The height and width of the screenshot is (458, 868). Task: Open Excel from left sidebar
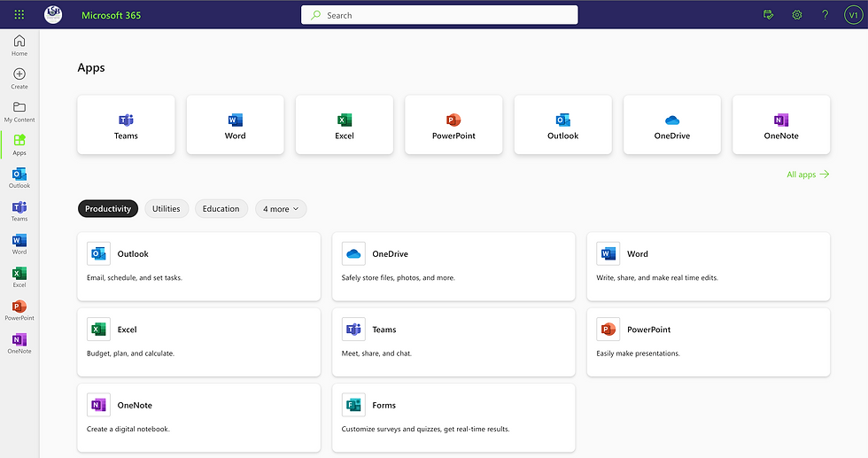19,277
